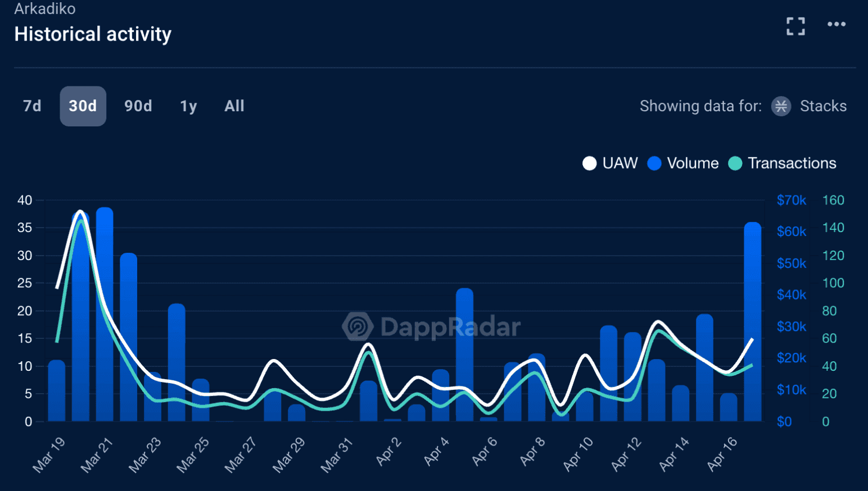Click the Apr 12 date label
Screen dimensions: 868x491
[x=627, y=453]
